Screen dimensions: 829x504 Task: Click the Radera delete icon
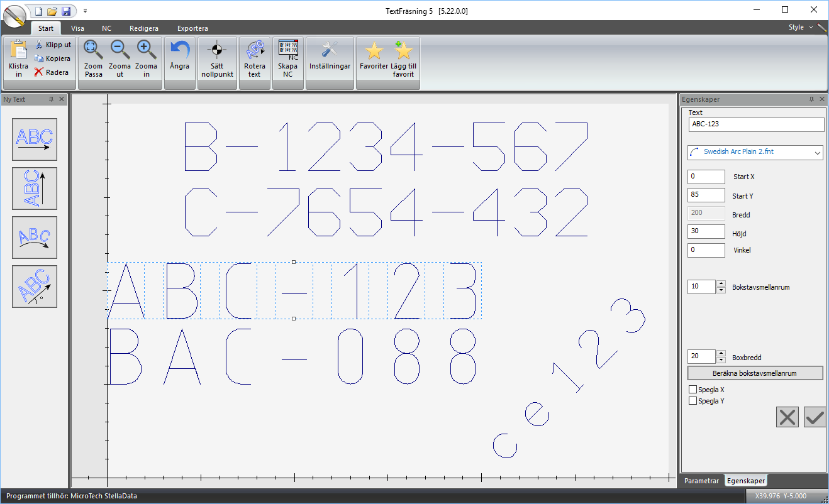coord(39,72)
